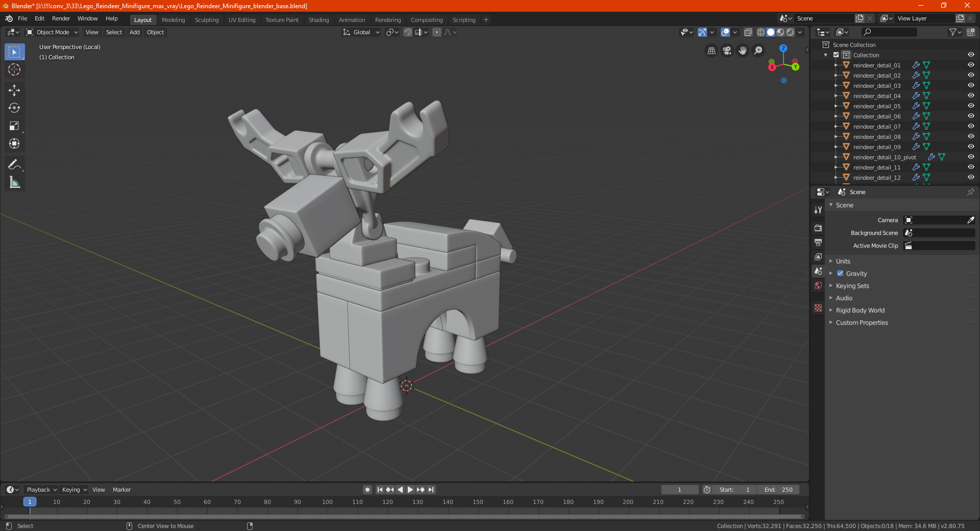The width and height of the screenshot is (980, 531).
Task: Hide reindeer_detail_10_pivot with eye icon
Action: point(971,157)
